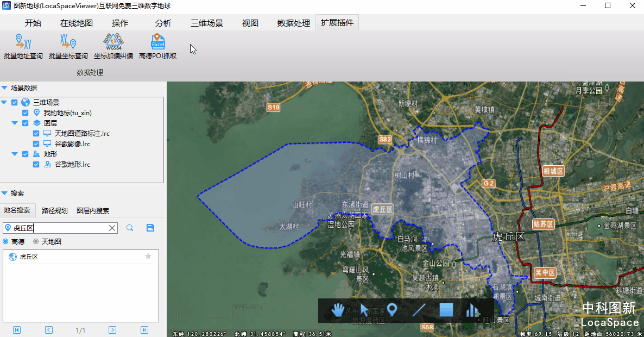Select the 地名搜索 search tab
Screen dimensions: 644x337
pos(17,210)
